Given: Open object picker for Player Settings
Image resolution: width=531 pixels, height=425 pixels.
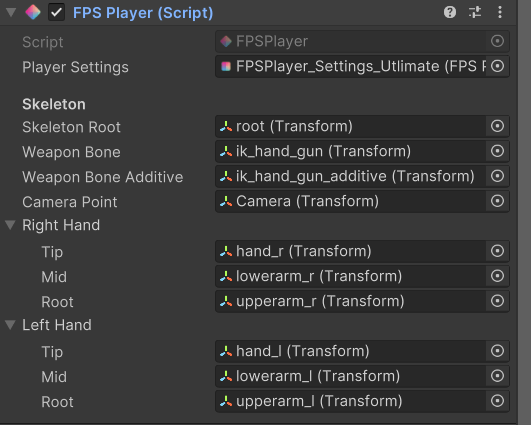Looking at the screenshot, I should click(497, 66).
